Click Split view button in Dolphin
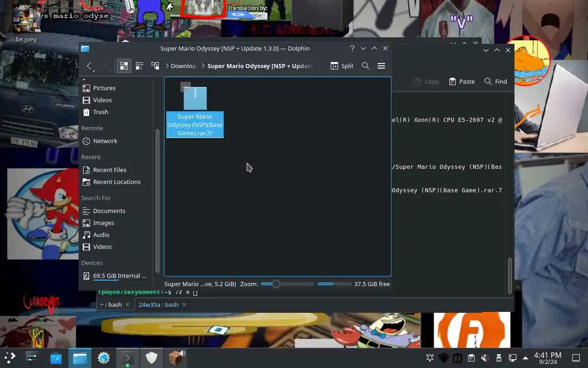588x368 pixels. (x=342, y=66)
